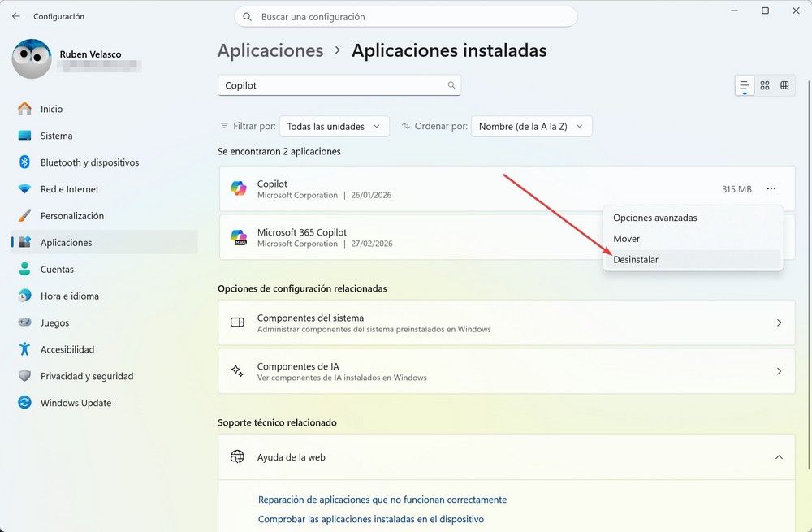Open the three-dot menu for Copilot
The height and width of the screenshot is (532, 812).
pos(770,188)
